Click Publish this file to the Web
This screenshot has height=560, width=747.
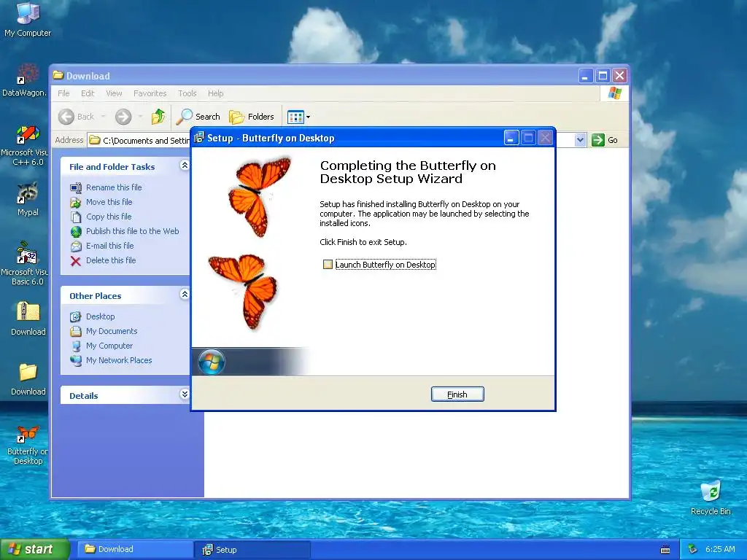(x=133, y=231)
